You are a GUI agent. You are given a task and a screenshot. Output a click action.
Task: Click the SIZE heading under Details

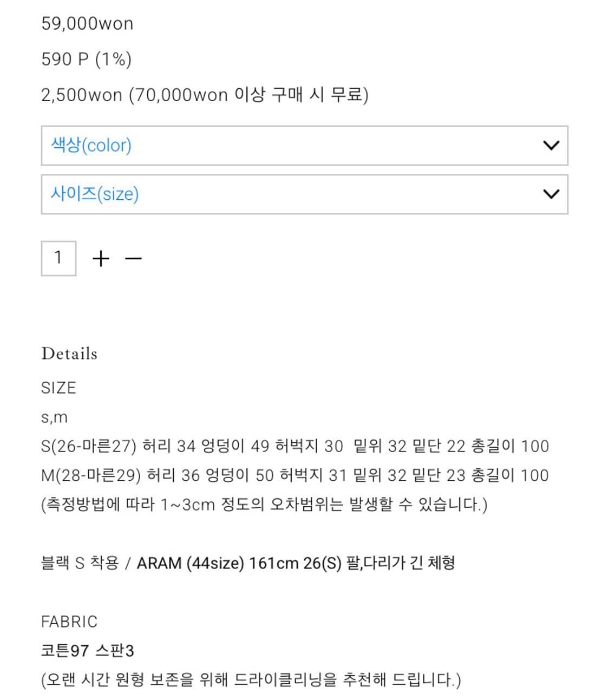click(x=58, y=388)
